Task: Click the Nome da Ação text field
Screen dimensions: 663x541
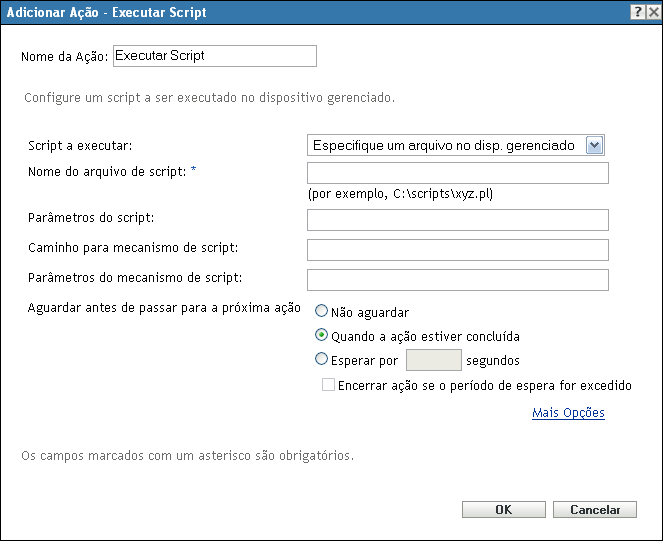Action: click(215, 56)
